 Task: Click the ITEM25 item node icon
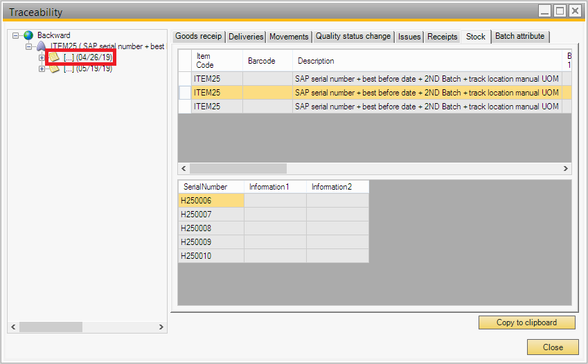pyautogui.click(x=41, y=46)
